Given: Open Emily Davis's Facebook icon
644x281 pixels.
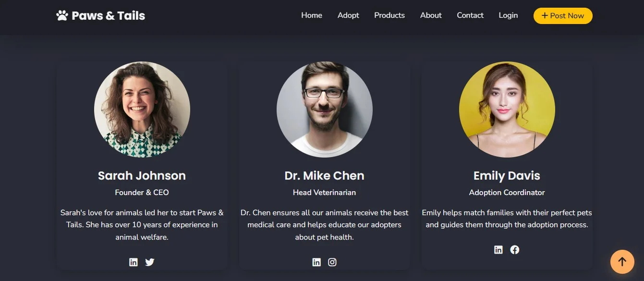Looking at the screenshot, I should pos(515,250).
